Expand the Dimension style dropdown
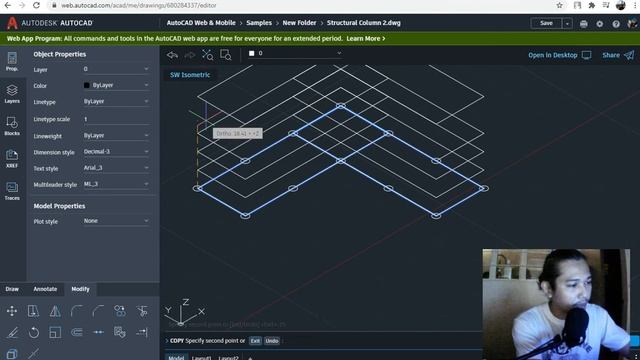The width and height of the screenshot is (640, 360). coord(116,151)
